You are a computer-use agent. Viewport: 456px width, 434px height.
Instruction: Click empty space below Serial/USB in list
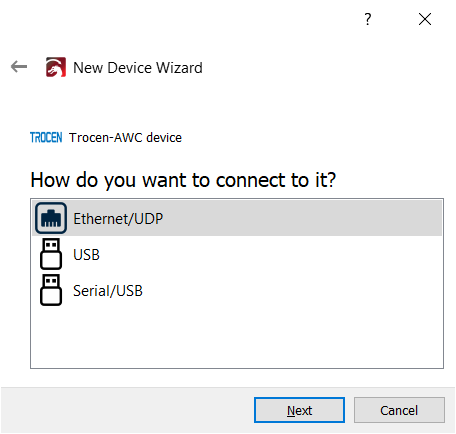coord(237,337)
